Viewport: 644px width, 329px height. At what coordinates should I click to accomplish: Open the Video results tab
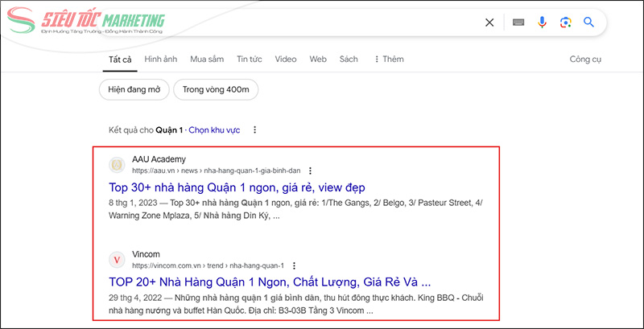click(285, 60)
